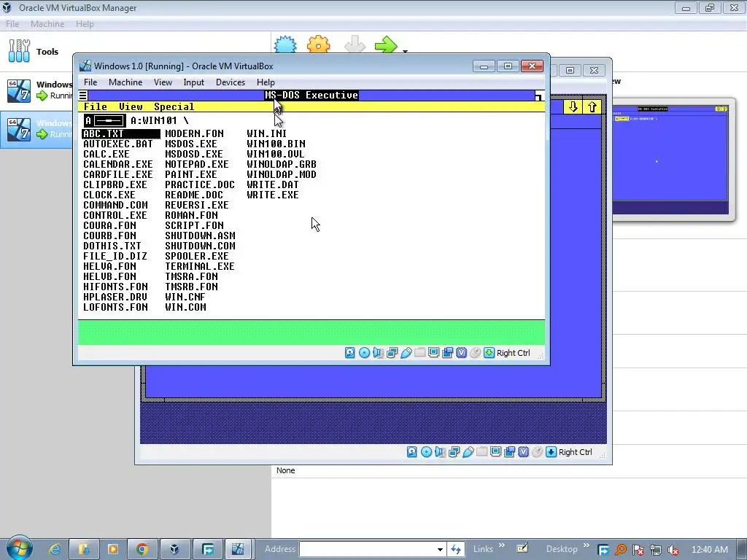The height and width of the screenshot is (560, 747).
Task: Click MS-DOS Executive zoom box at title right
Action: tap(538, 96)
